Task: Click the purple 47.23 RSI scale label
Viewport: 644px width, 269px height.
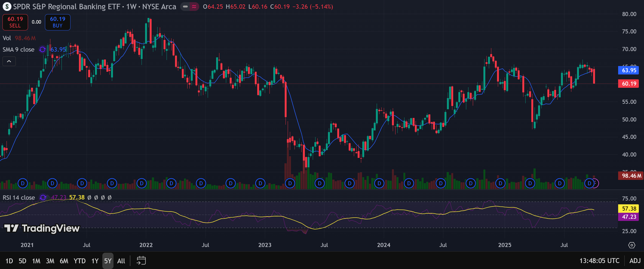Action: click(629, 217)
